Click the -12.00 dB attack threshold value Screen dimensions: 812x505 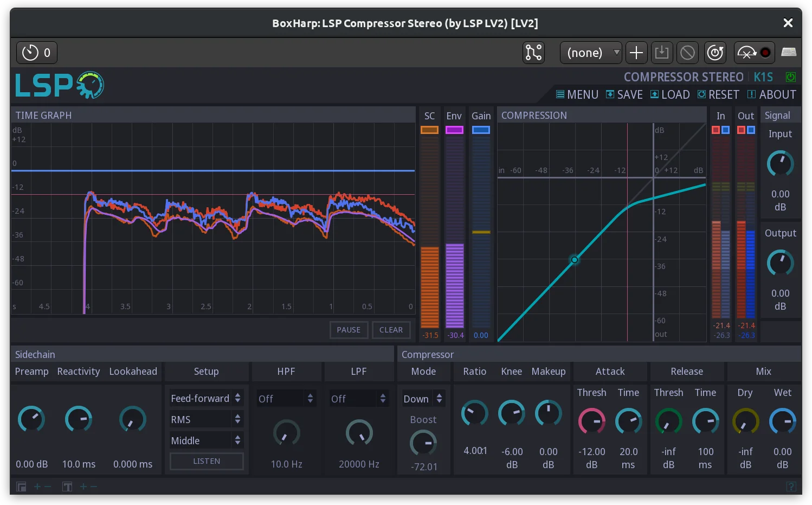point(591,458)
